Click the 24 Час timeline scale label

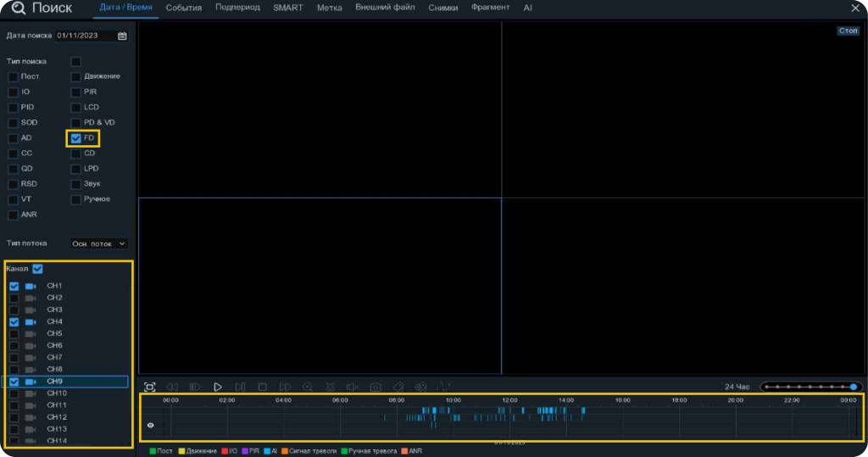(x=737, y=387)
